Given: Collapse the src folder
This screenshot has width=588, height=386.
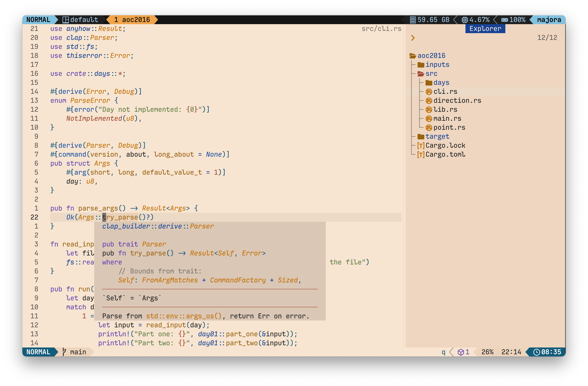Looking at the screenshot, I should 431,74.
